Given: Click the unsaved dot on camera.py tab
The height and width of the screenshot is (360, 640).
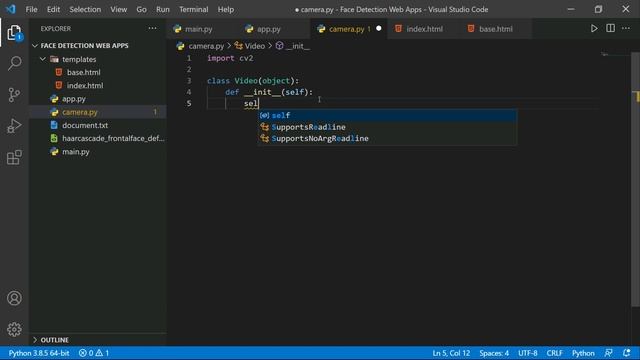Looking at the screenshot, I should click(x=379, y=29).
